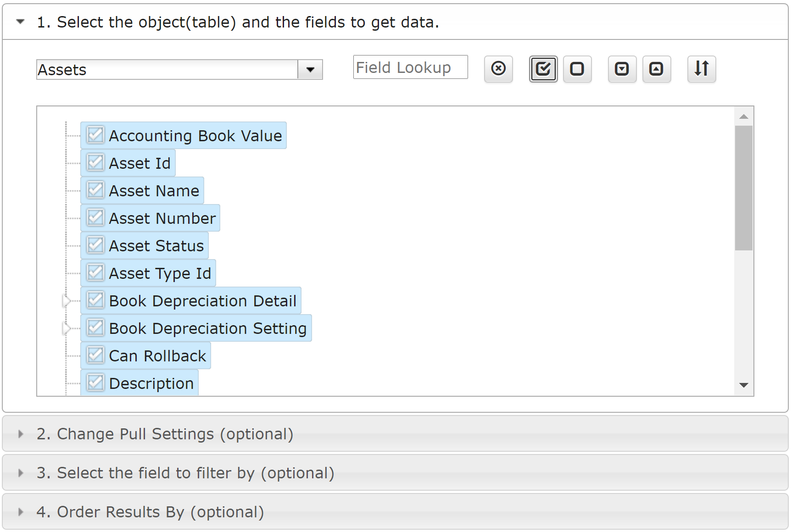Uncheck the Can Rollback checkbox

[95, 355]
